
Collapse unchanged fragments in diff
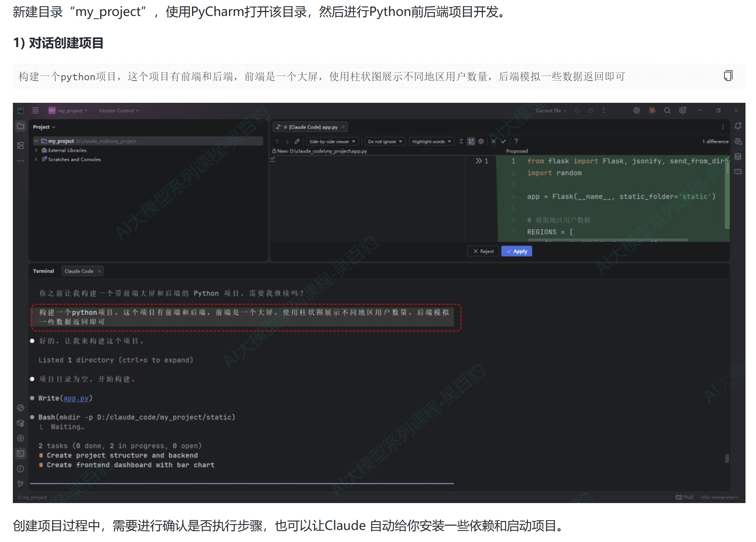point(461,141)
